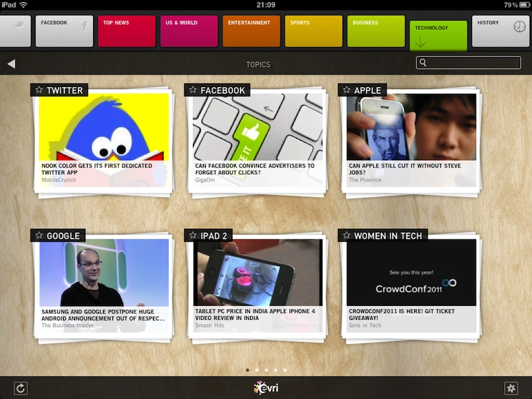
Task: Collapse the Technology tab down arrow
Action: pyautogui.click(x=420, y=43)
